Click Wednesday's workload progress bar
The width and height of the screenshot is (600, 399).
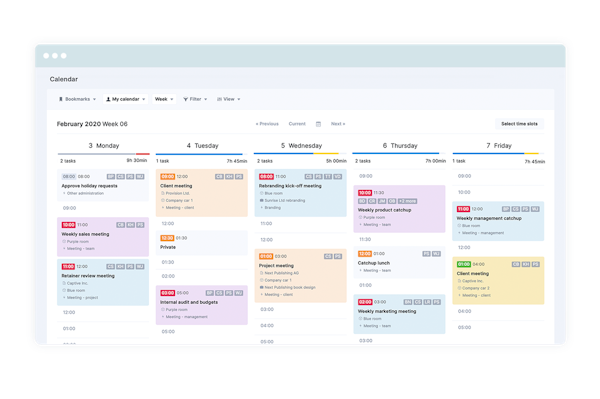300,154
